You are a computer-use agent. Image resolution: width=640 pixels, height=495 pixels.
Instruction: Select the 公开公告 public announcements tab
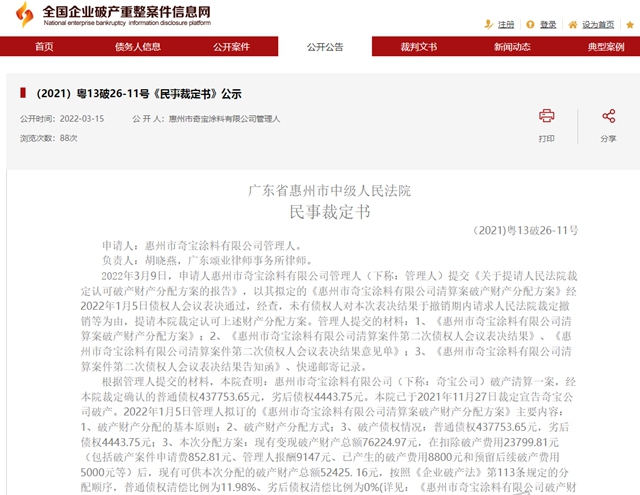pos(325,47)
